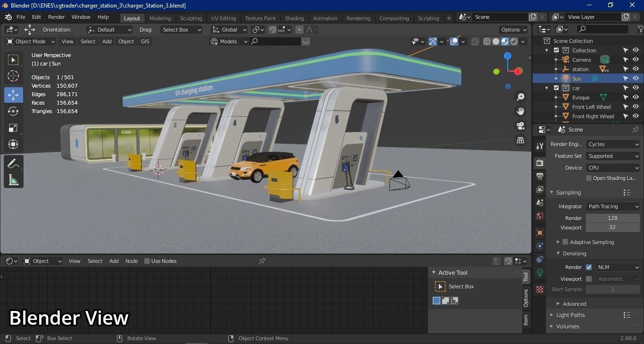The image size is (644, 344).
Task: Open the Render Engine Cycles dropdown
Action: 613,144
